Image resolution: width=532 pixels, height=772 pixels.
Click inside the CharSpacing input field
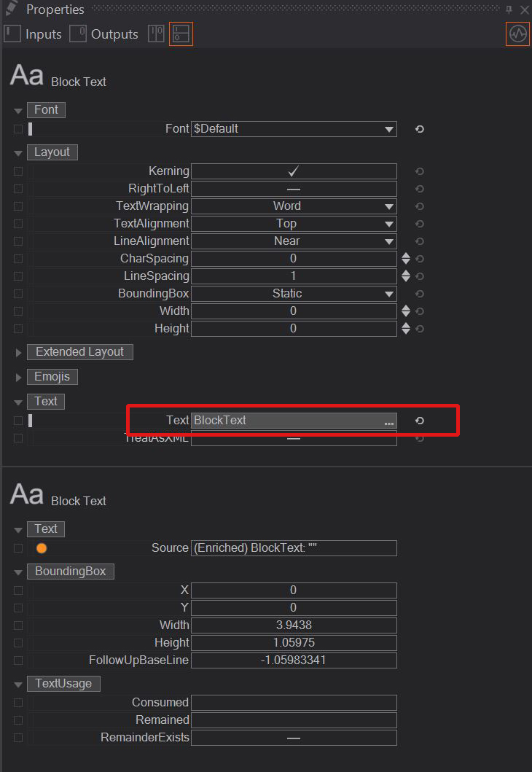(294, 258)
